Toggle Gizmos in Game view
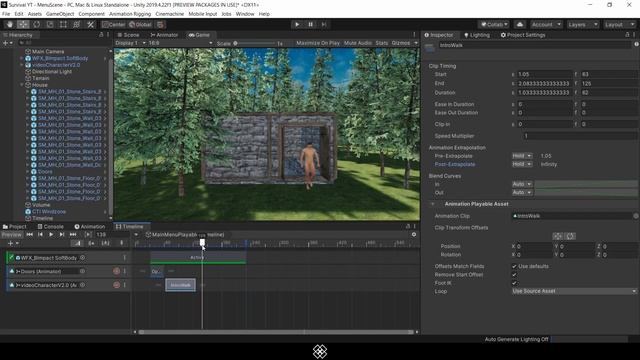The width and height of the screenshot is (640, 360). (401, 43)
